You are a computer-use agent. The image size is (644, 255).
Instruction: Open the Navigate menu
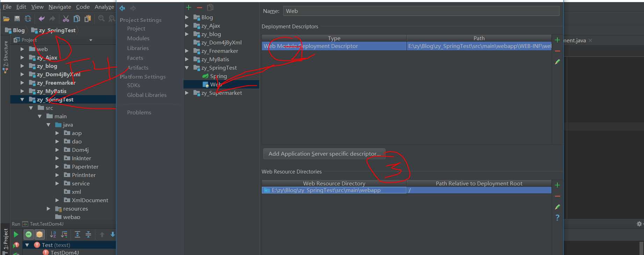coord(60,7)
